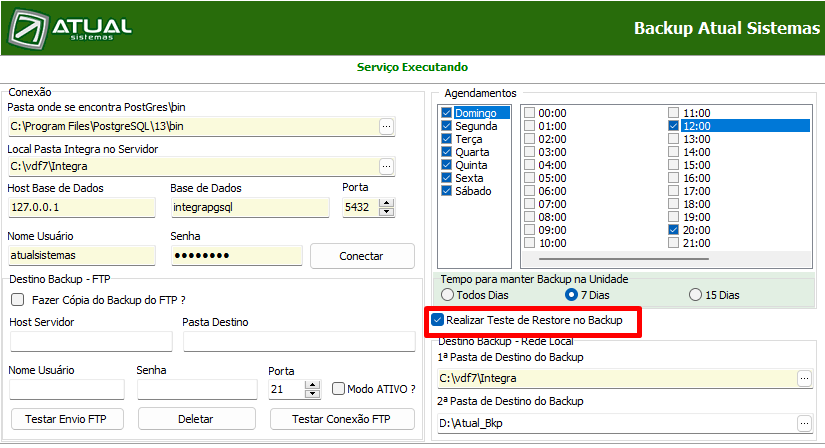Check the 06:00 schedule time
Viewport: 825px width, 448px height.
(x=529, y=191)
